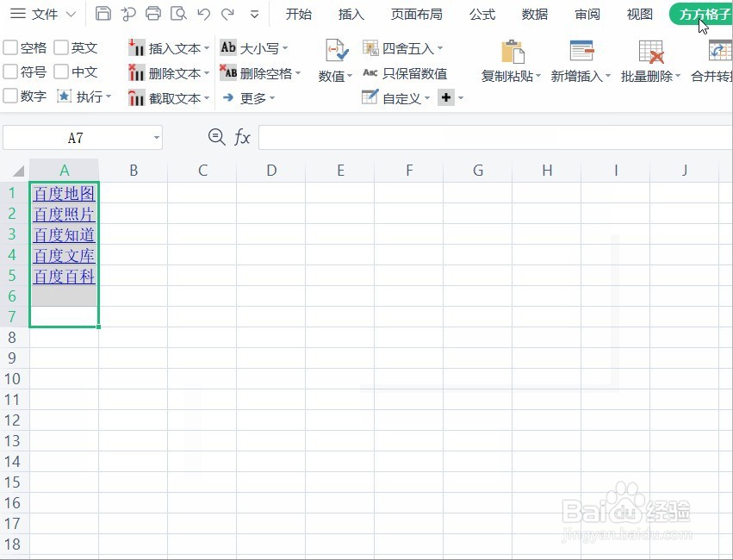Expand the 大小写 dropdown arrow
The height and width of the screenshot is (560, 733).
point(285,47)
